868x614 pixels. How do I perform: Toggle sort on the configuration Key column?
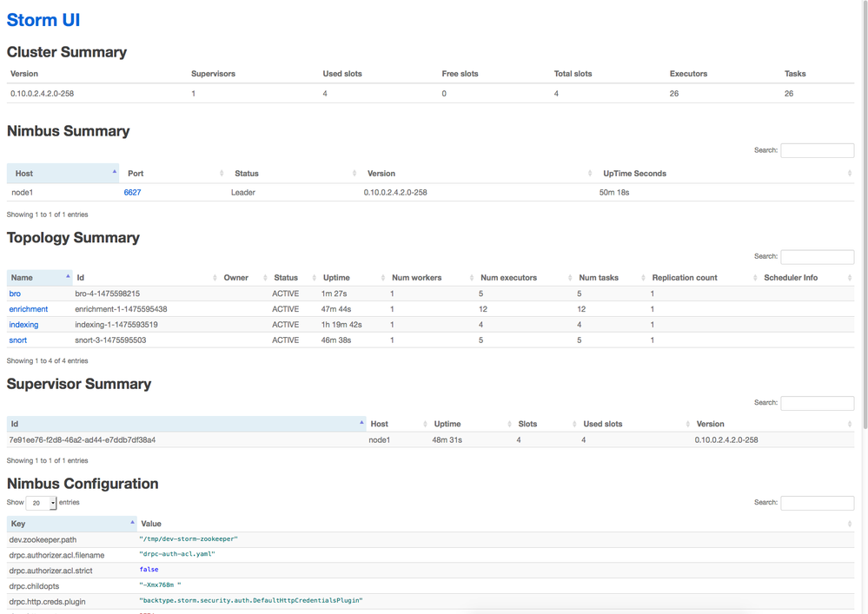point(18,523)
